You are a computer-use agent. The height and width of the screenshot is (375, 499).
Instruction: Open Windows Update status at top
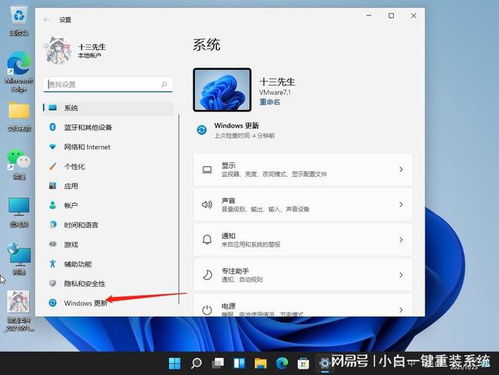(x=236, y=130)
